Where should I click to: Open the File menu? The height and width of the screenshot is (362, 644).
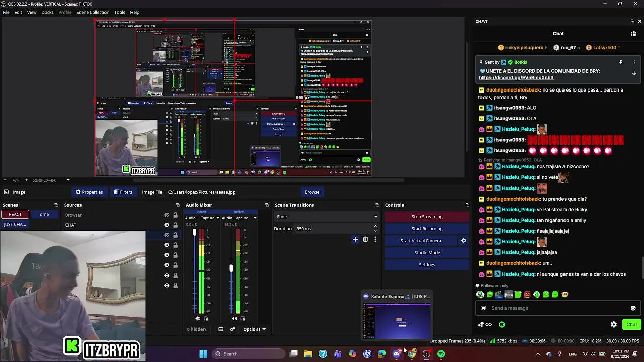point(6,12)
